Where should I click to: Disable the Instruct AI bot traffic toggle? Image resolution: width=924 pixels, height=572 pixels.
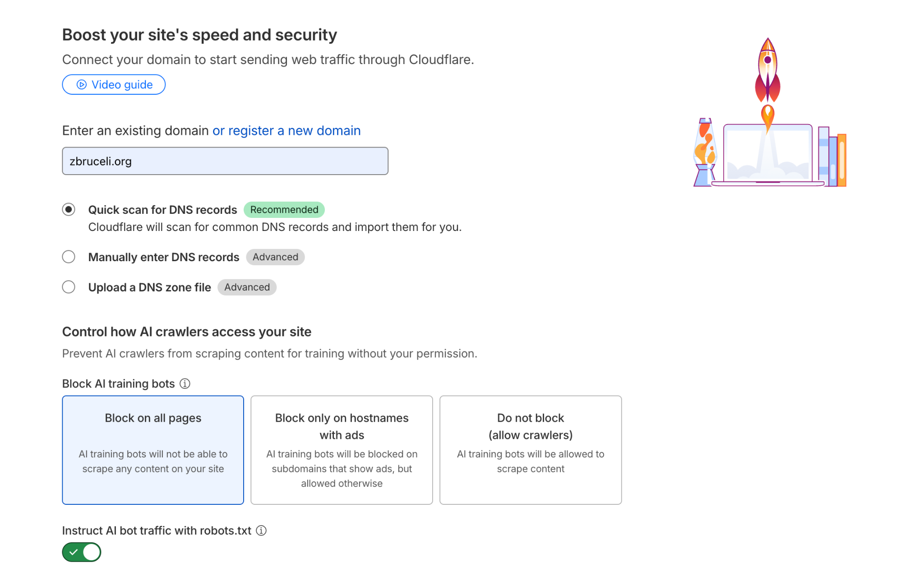(x=81, y=552)
